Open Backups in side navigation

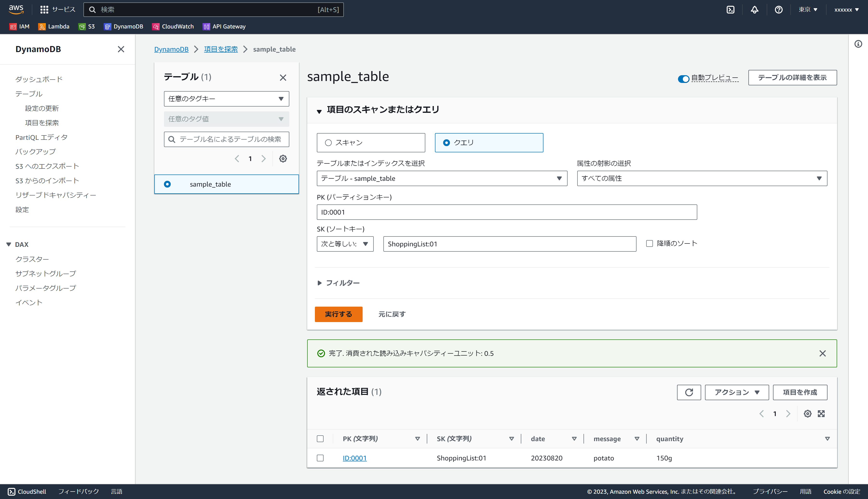coord(36,151)
